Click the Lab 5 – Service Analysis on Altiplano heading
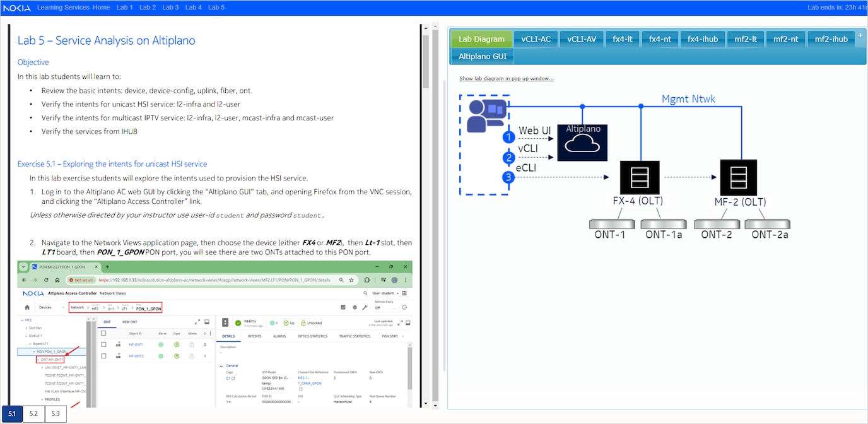868x424 pixels. tap(106, 41)
